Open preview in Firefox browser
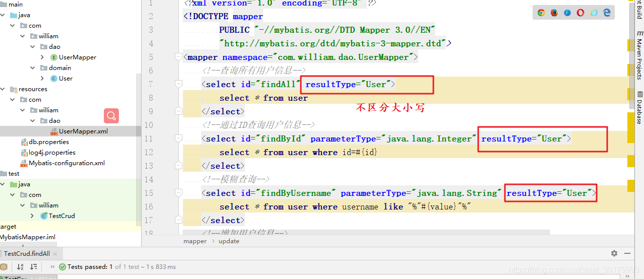This screenshot has height=279, width=644. (554, 13)
